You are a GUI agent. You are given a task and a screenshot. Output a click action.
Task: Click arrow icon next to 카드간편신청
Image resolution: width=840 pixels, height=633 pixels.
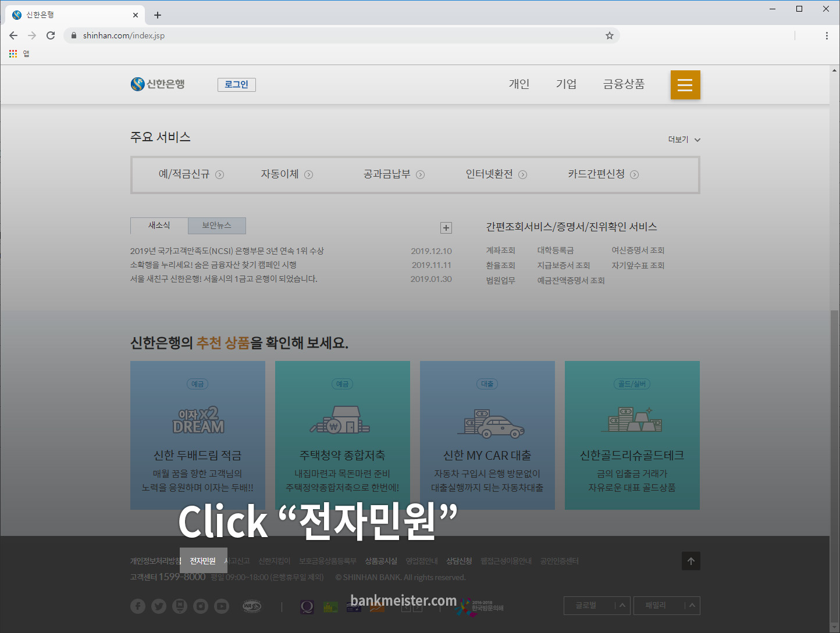click(635, 174)
